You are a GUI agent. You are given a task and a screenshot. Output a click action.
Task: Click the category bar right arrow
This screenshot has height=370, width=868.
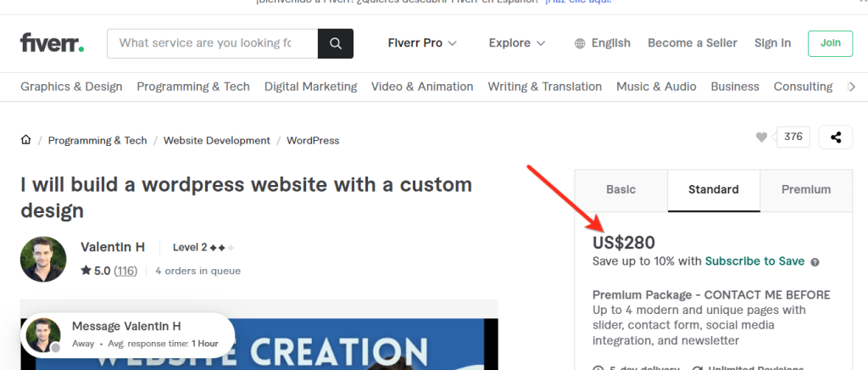click(x=852, y=87)
